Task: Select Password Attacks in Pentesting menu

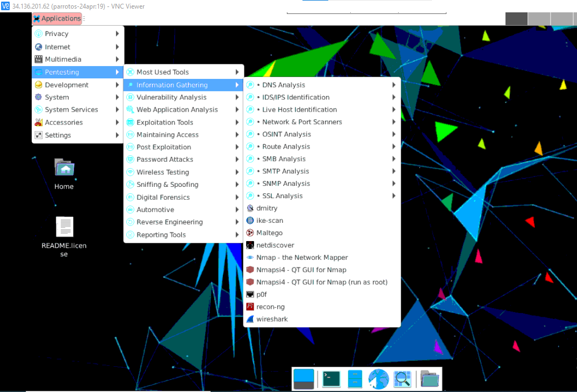Action: coord(183,159)
